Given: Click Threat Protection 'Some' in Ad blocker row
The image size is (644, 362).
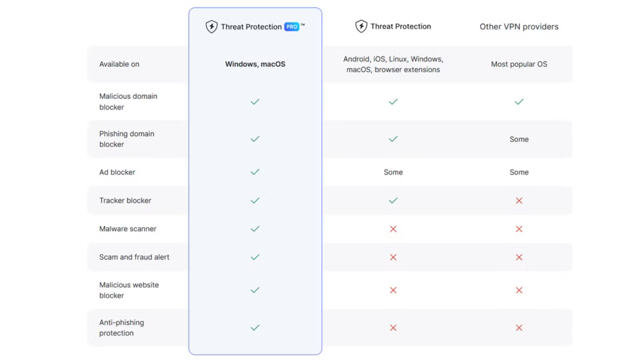Looking at the screenshot, I should click(393, 172).
